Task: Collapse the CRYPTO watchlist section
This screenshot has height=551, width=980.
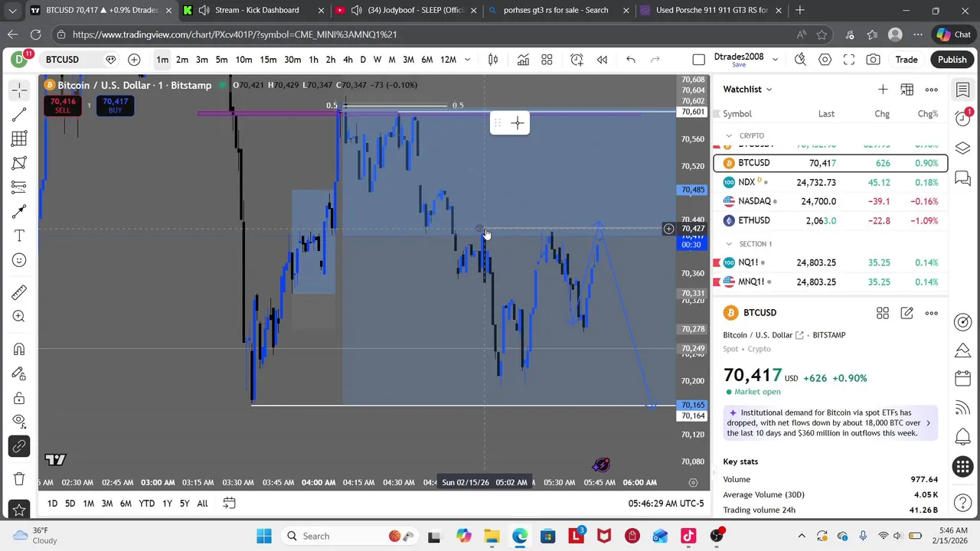Action: click(x=729, y=136)
